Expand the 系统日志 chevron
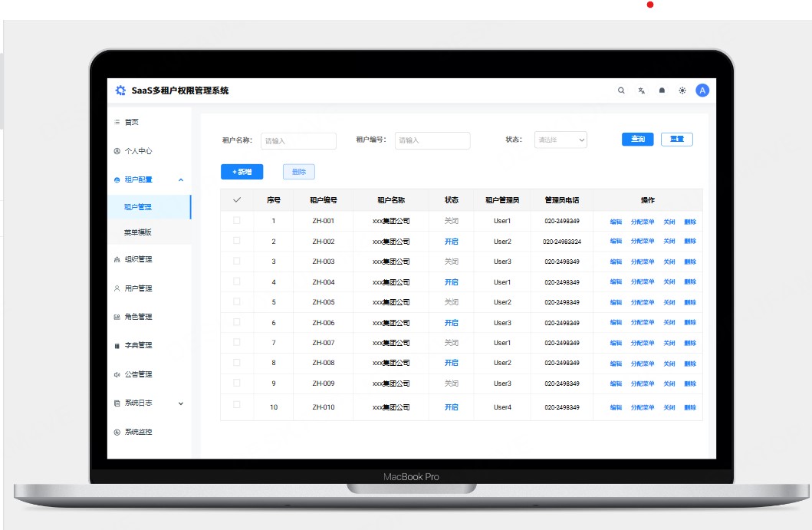This screenshot has width=812, height=530. pyautogui.click(x=181, y=403)
